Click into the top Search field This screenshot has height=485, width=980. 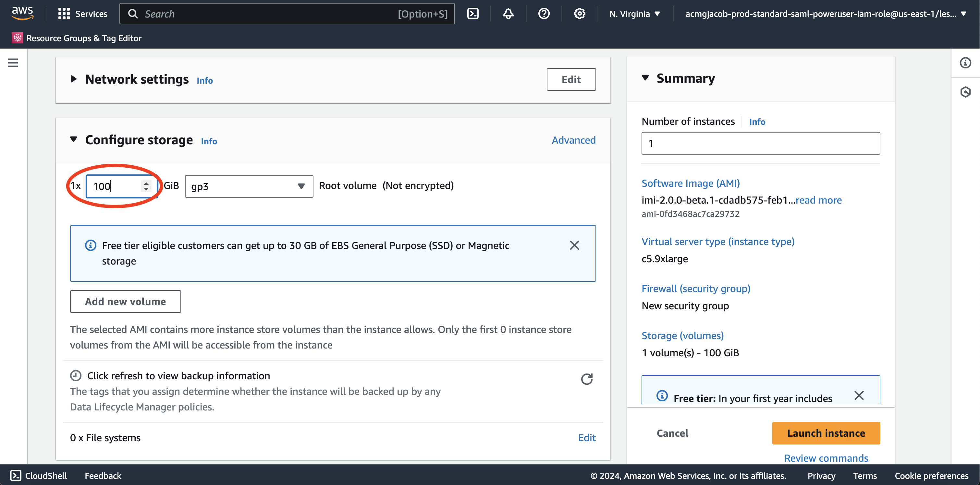(x=287, y=14)
